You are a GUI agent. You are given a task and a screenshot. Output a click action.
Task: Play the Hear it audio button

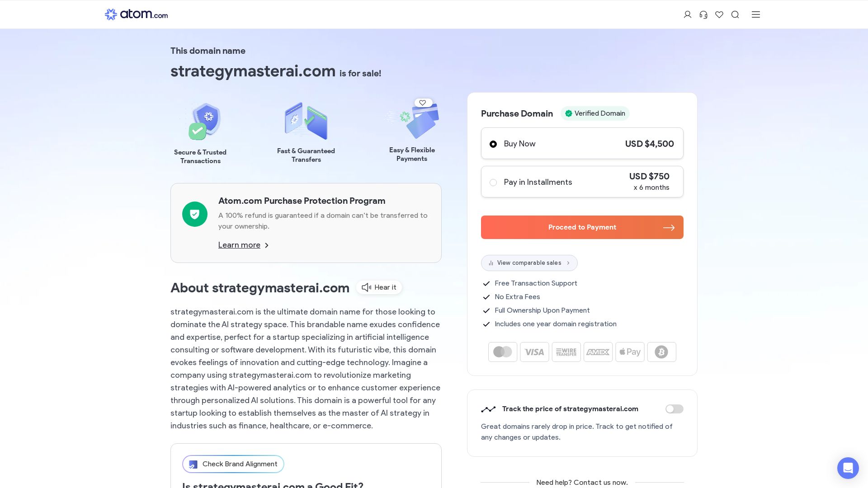[379, 287]
